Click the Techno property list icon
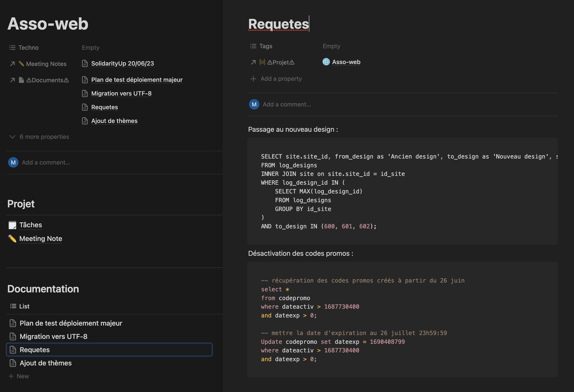Viewport: 574px width, 392px height. click(12, 48)
